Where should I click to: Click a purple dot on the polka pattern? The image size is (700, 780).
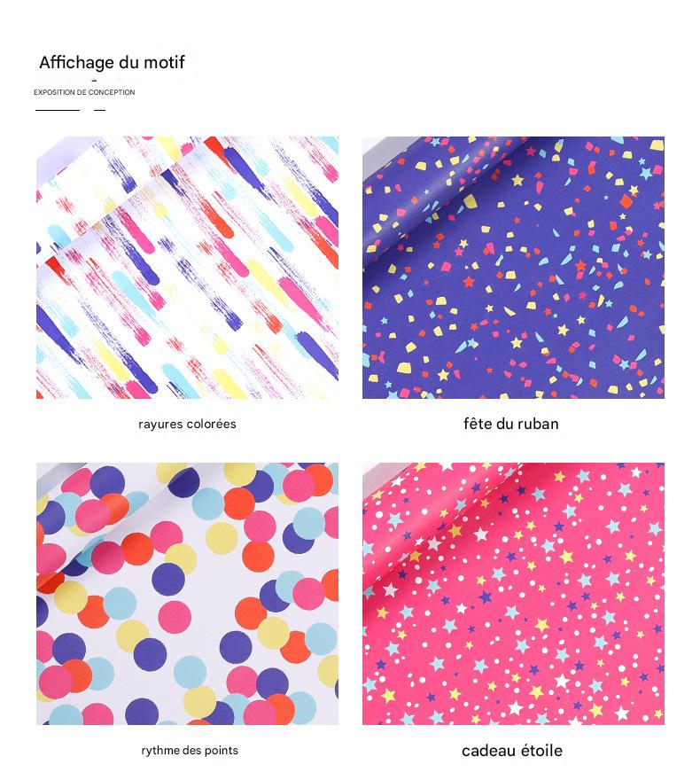[168, 580]
